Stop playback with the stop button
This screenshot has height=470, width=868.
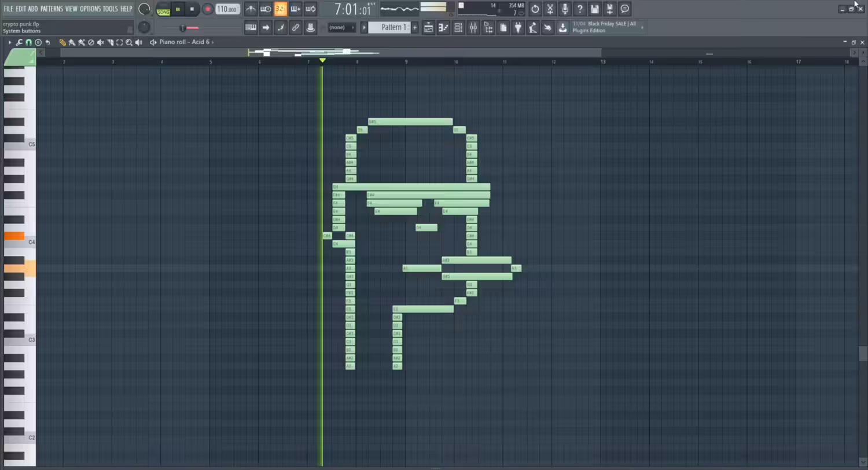192,9
